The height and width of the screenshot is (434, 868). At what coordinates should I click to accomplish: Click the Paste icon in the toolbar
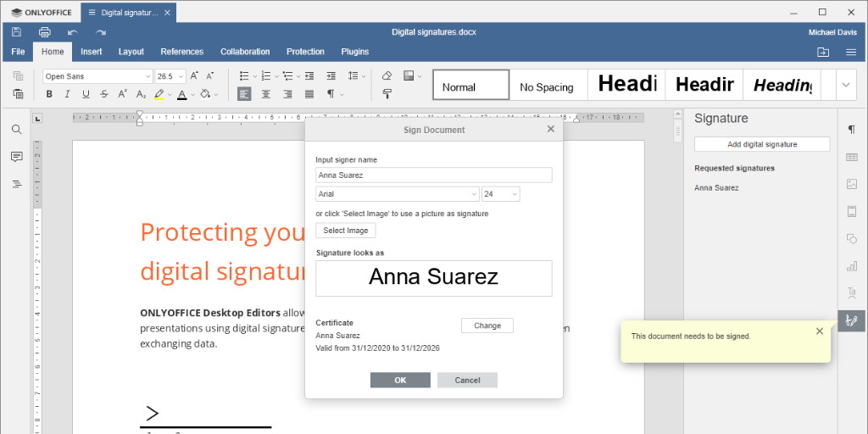[x=18, y=94]
